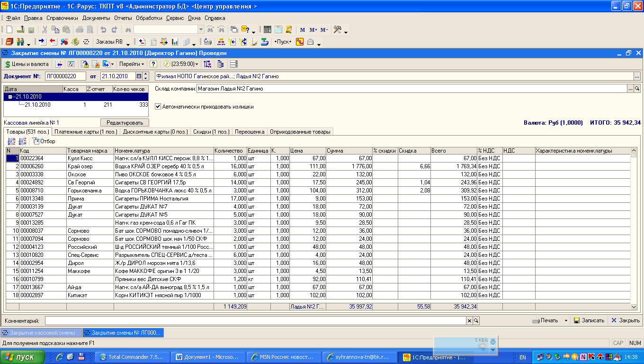Click the red left-arrow expense document icon
Screen dimensions: 644x364
pyautogui.click(x=53, y=42)
